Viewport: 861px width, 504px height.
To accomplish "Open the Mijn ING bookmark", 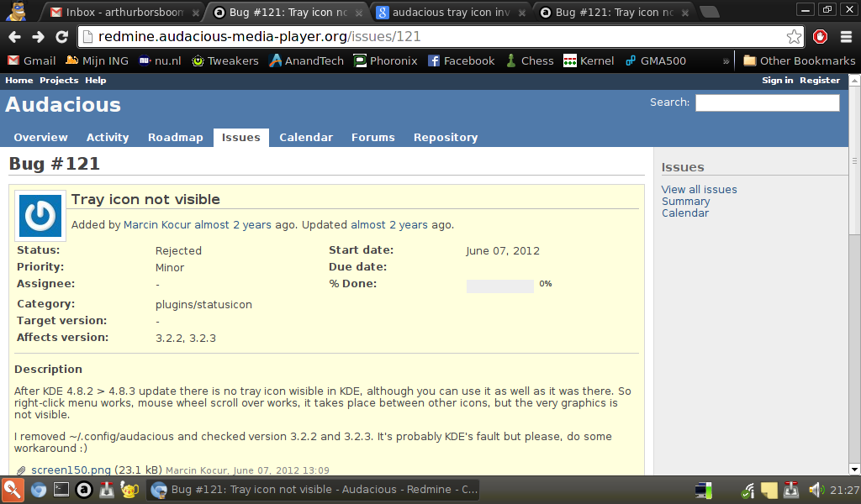I will tap(97, 60).
